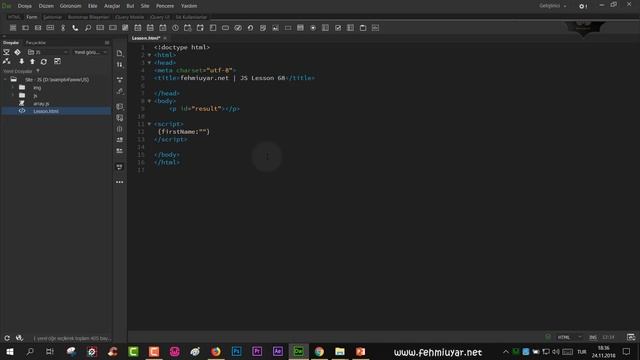Open preview in browser status icon
The width and height of the screenshot is (640, 360).
pyautogui.click(x=631, y=337)
